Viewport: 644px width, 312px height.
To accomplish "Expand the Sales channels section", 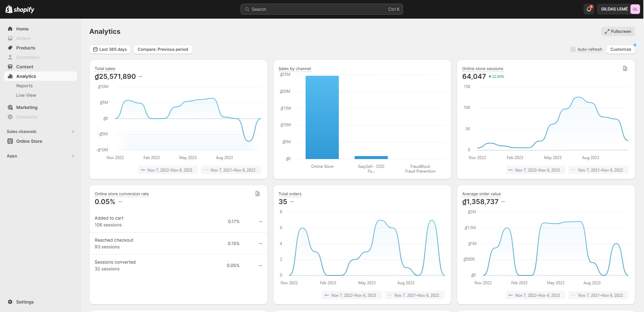I will click(x=73, y=132).
